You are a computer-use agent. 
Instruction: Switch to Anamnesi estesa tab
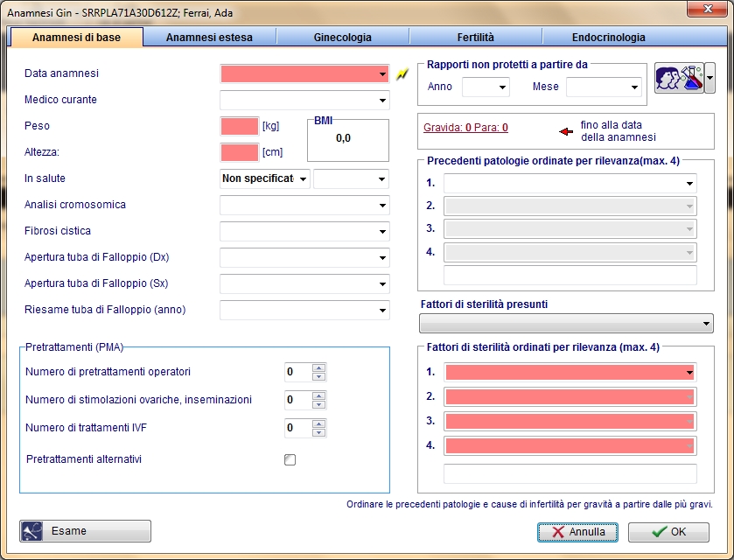209,38
